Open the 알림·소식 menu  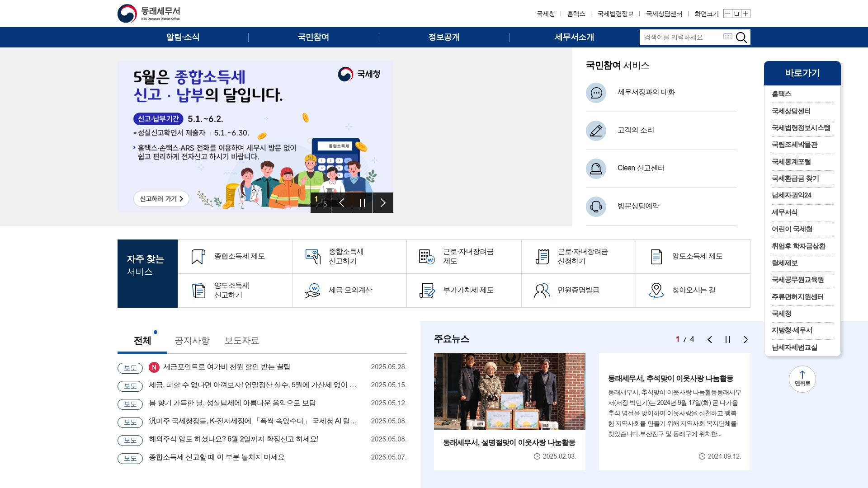(x=183, y=37)
